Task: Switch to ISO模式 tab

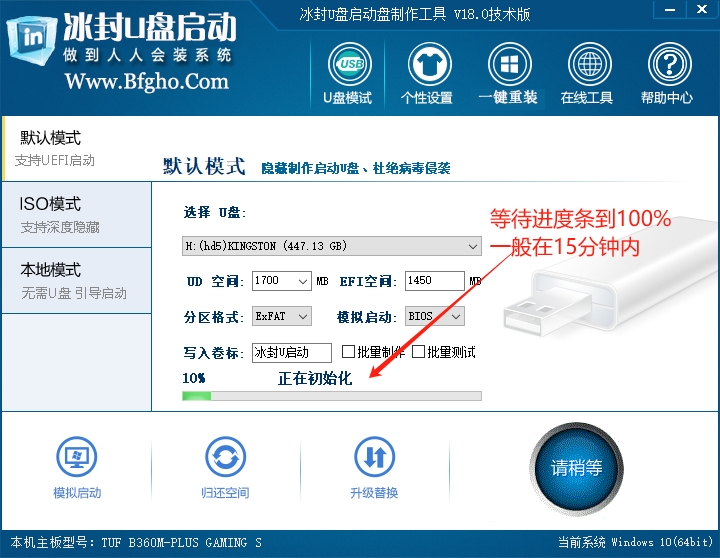Action: click(x=77, y=214)
